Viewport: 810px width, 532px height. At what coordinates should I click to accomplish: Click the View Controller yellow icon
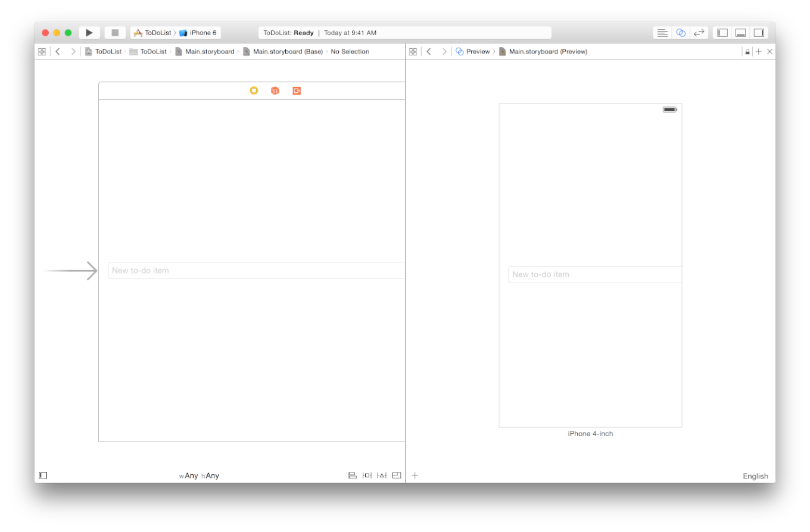click(254, 90)
